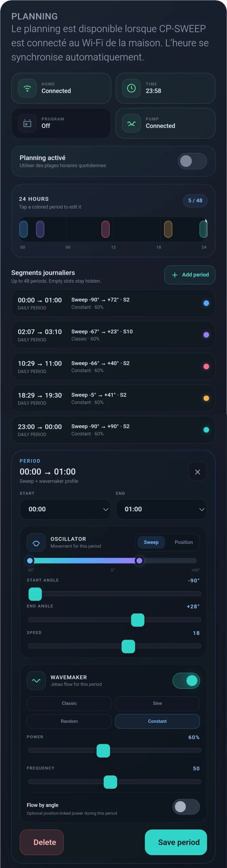The image size is (227, 868).
Task: Switch oscillator mode to Position
Action: point(184,542)
